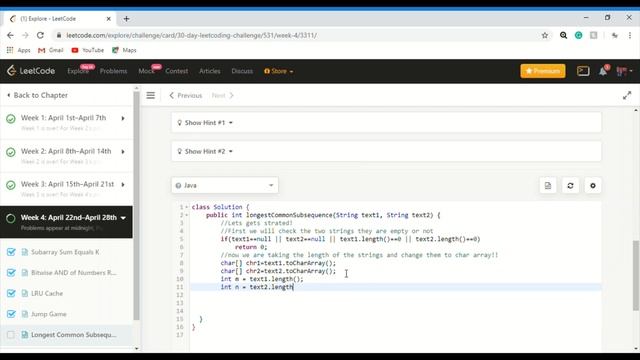Click the browser address bar URL
This screenshot has height=360, width=640.
pyautogui.click(x=191, y=36)
